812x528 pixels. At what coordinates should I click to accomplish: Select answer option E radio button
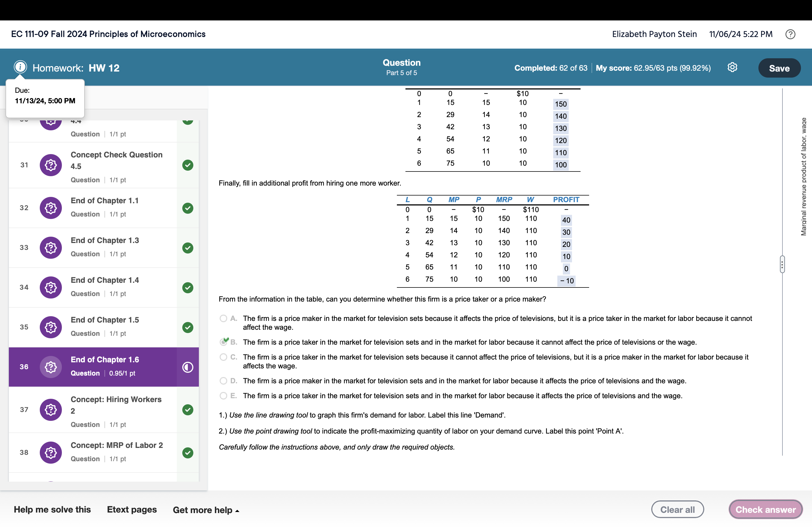tap(223, 396)
